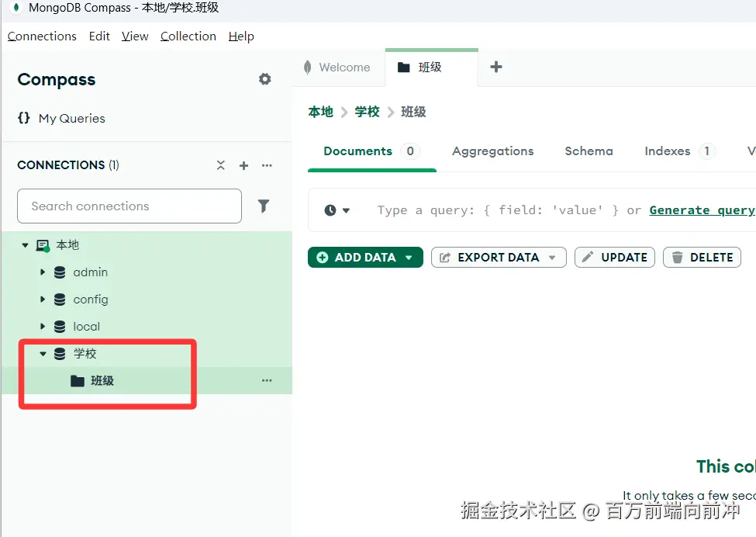This screenshot has width=756, height=537.
Task: Open the View menu
Action: (x=134, y=36)
